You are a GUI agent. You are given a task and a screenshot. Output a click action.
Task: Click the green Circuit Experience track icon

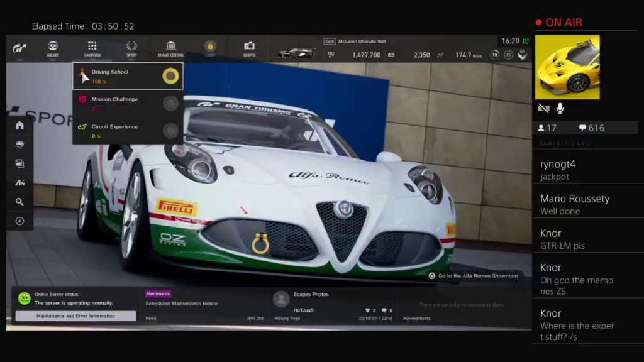pyautogui.click(x=82, y=127)
